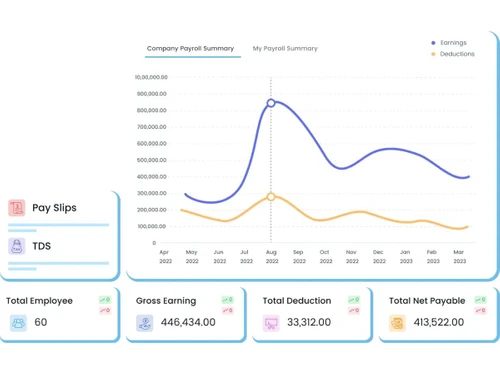The width and height of the screenshot is (500, 375).
Task: Click the Jun 2022 axis label
Action: coord(219,257)
